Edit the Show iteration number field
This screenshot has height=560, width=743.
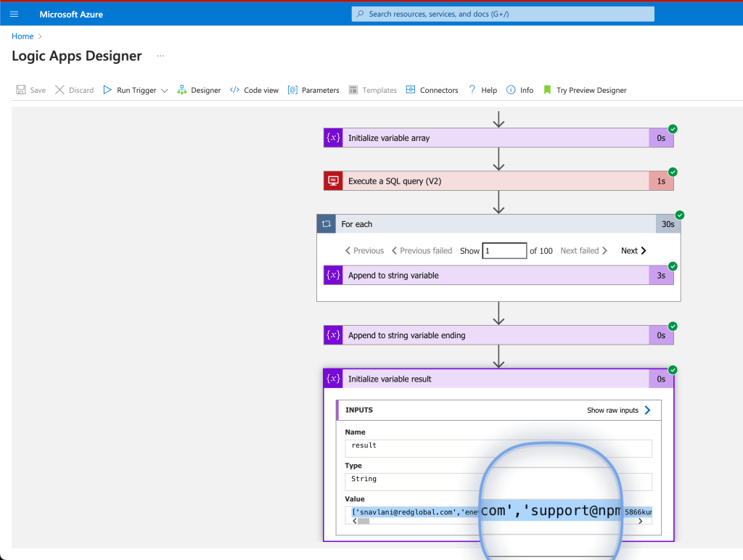pos(504,251)
